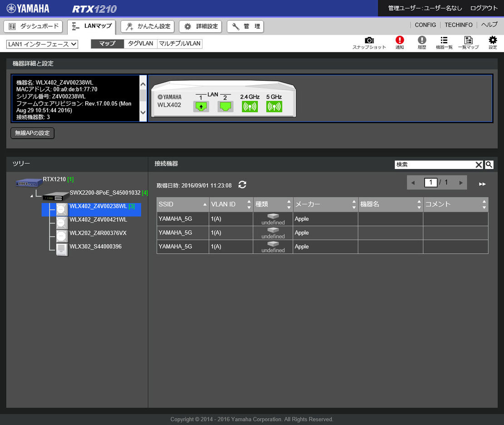
Task: Open the ダッシュボード tab
Action: 33,26
